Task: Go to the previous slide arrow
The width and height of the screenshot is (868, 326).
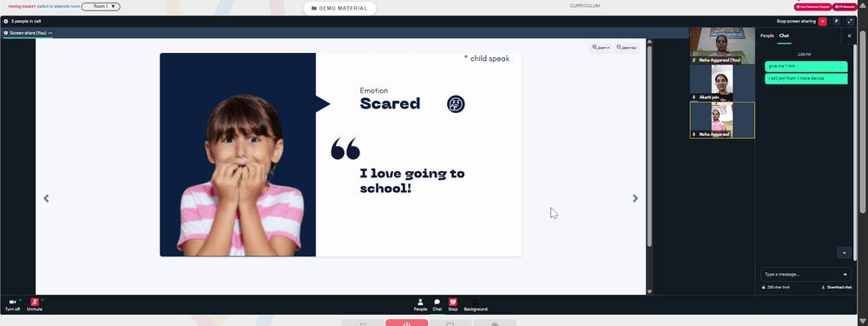Action: pyautogui.click(x=46, y=198)
